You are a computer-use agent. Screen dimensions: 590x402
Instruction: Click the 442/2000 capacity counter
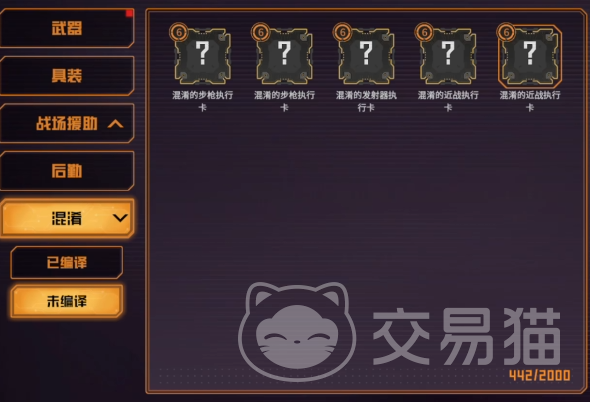[540, 375]
